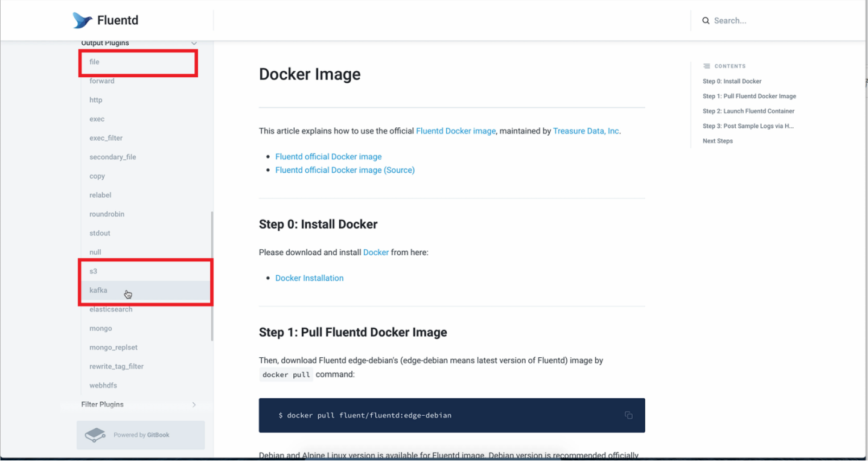Image resolution: width=868 pixels, height=461 pixels.
Task: Jump to Step 1: Pull Fluentd Docker Image
Action: pyautogui.click(x=749, y=96)
